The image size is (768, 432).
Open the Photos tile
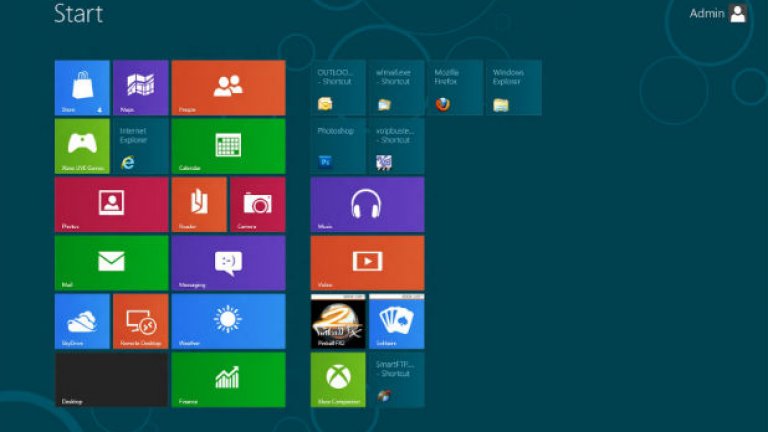[111, 204]
